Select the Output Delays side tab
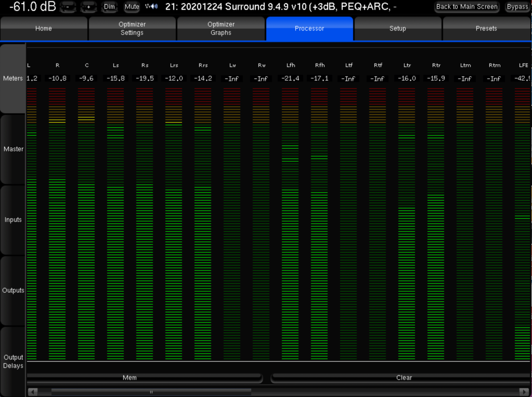This screenshot has height=397, width=532. [x=13, y=361]
